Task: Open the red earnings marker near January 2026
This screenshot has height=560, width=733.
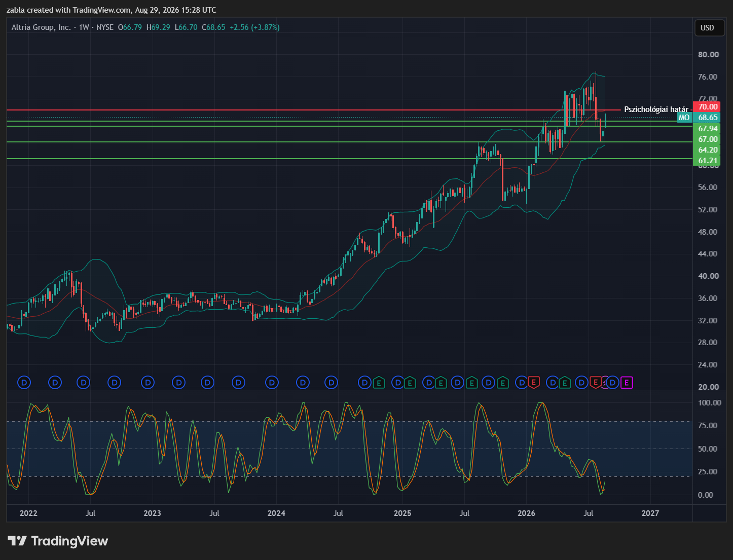Action: 533,383
